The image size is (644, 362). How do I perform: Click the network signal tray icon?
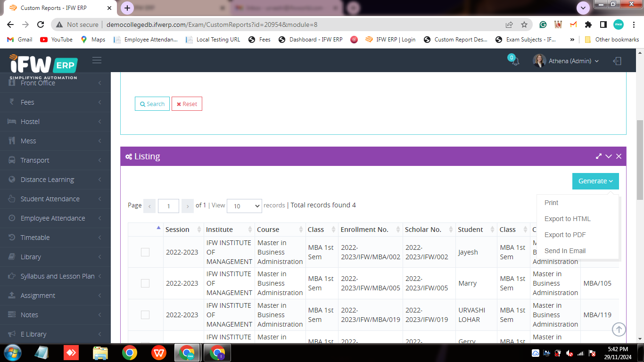[x=581, y=353]
